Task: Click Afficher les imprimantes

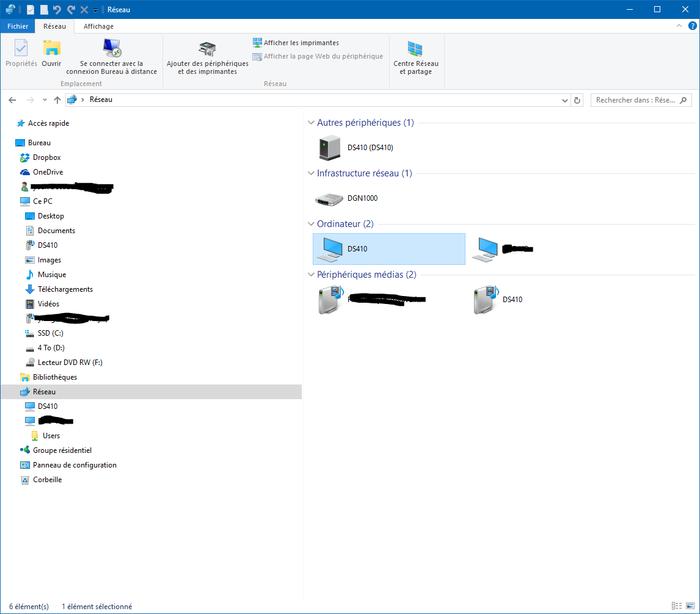Action: coord(296,43)
